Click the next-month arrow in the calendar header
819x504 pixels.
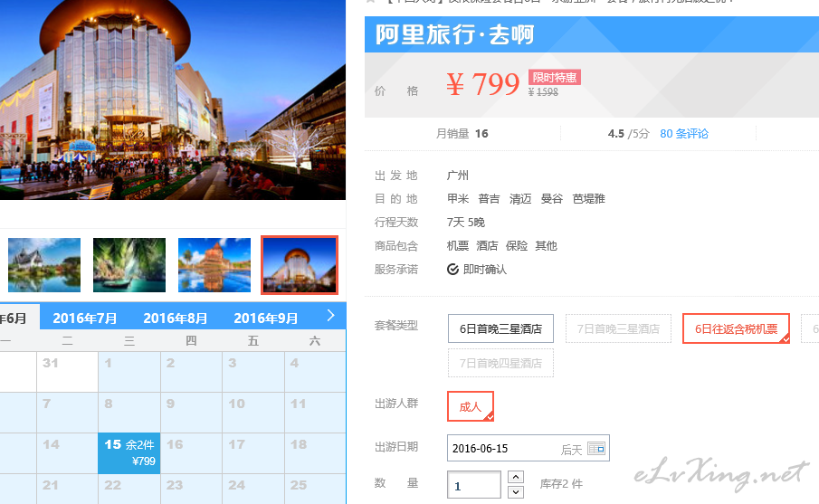click(330, 316)
